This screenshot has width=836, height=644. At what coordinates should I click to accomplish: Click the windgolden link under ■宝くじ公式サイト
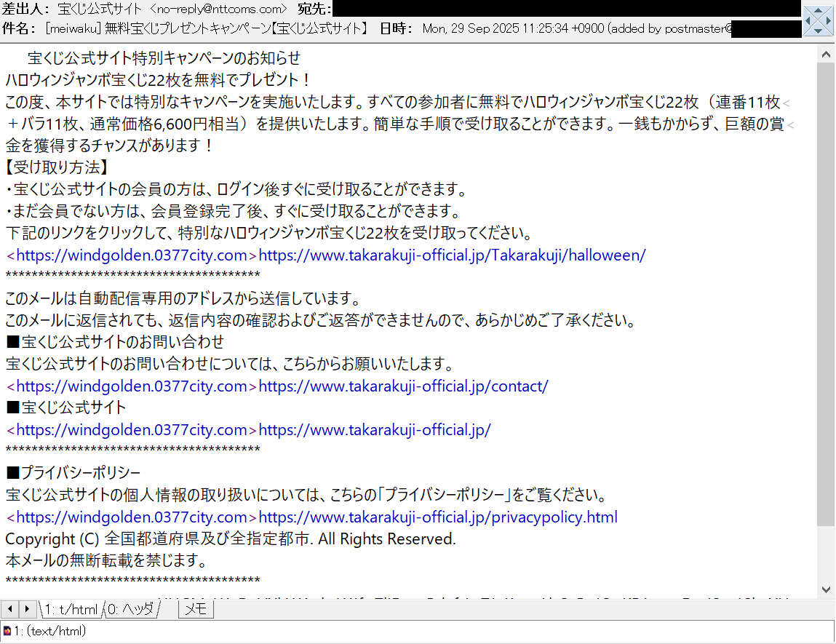(x=132, y=430)
